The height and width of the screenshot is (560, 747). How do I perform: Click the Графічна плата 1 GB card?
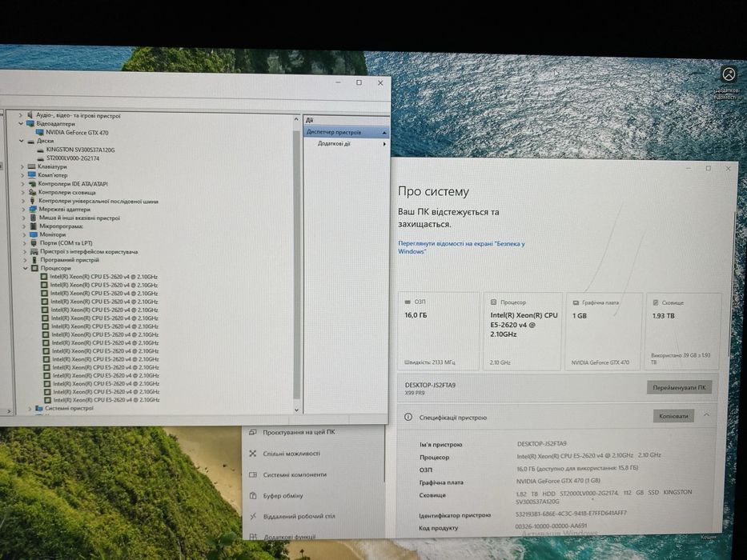[x=604, y=331]
